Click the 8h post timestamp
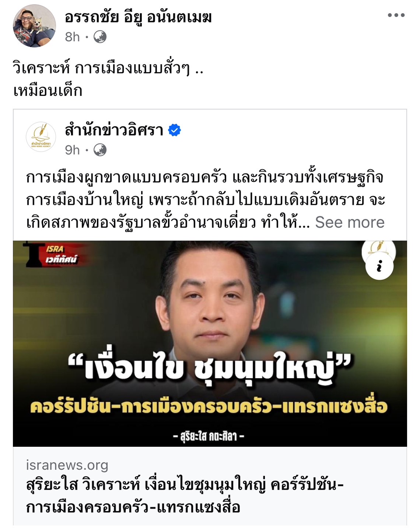The image size is (420, 529). point(72,37)
